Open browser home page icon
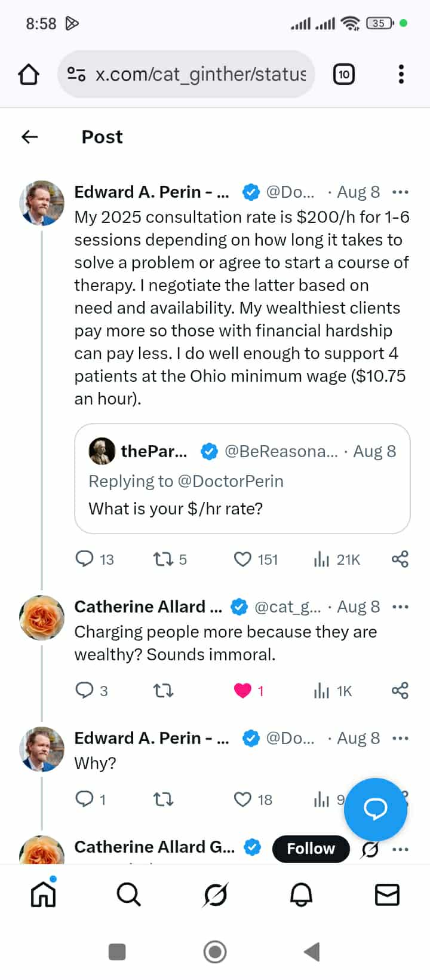This screenshot has width=430, height=980. point(29,75)
